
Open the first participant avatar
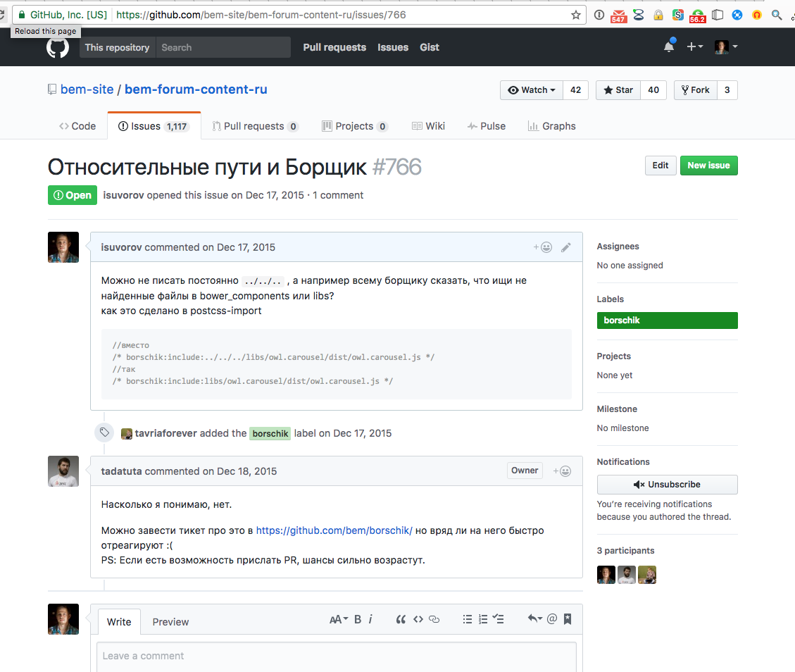606,575
